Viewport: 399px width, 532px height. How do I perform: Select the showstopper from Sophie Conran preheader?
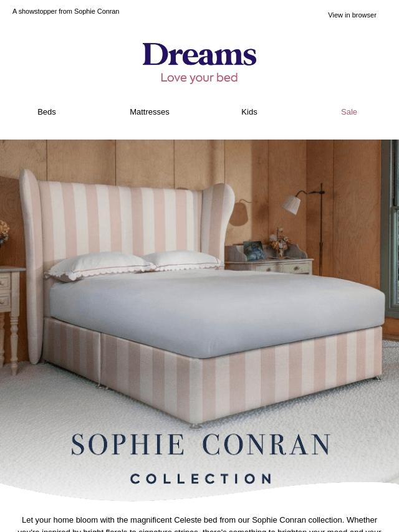pos(66,12)
